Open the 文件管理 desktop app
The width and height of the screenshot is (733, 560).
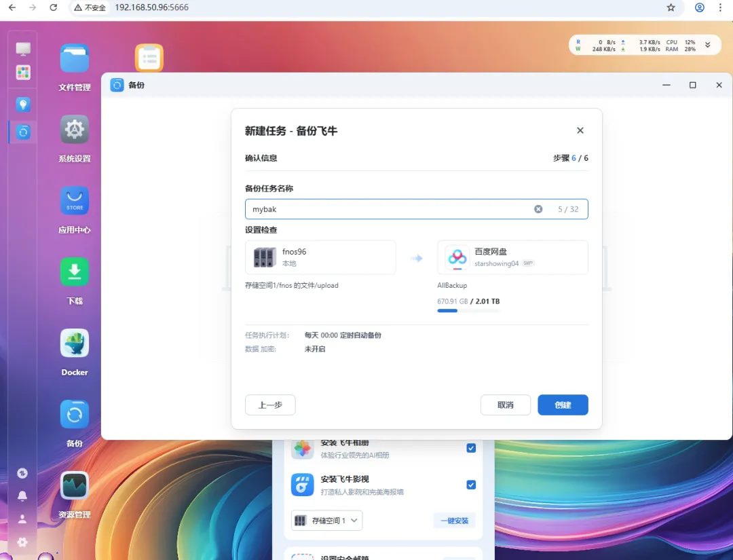[x=75, y=58]
